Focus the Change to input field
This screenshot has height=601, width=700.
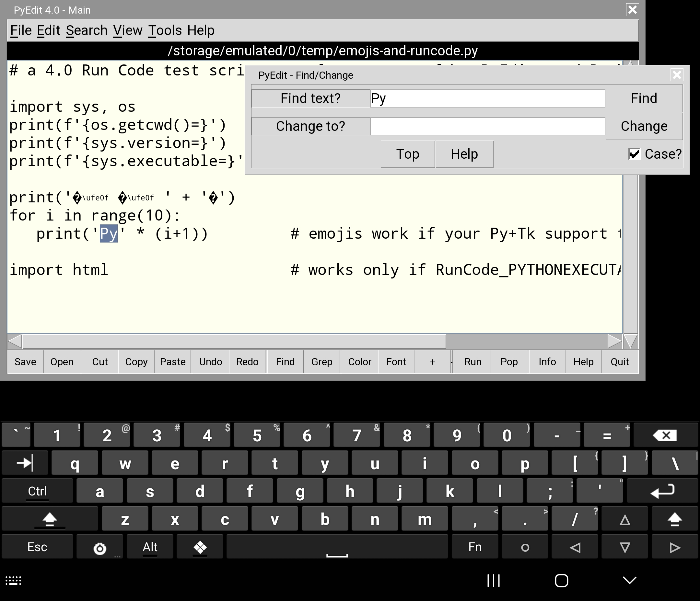(487, 126)
